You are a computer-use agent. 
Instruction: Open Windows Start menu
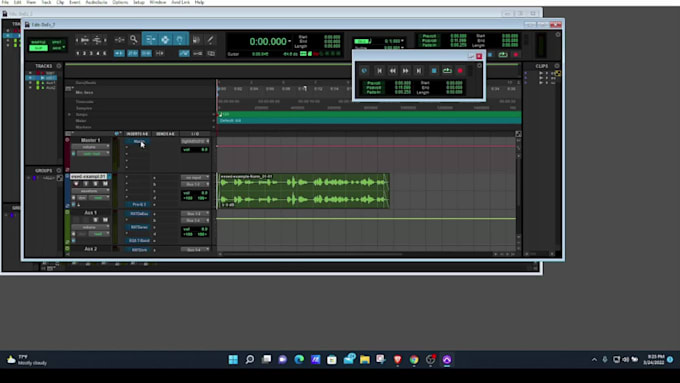pos(233,360)
